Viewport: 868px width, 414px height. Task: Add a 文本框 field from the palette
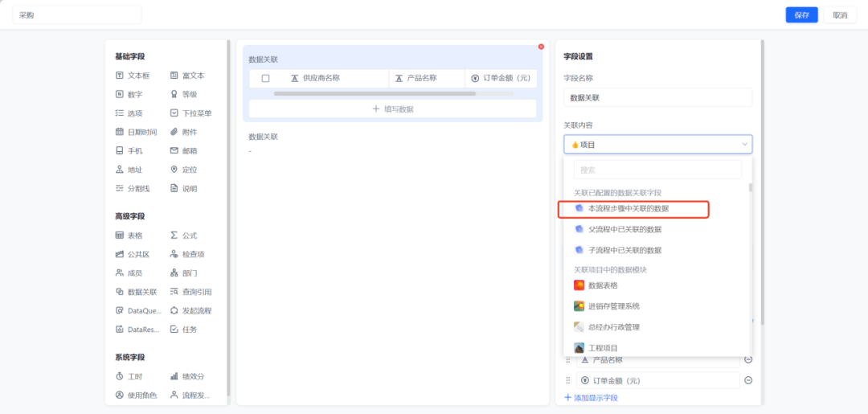(133, 76)
